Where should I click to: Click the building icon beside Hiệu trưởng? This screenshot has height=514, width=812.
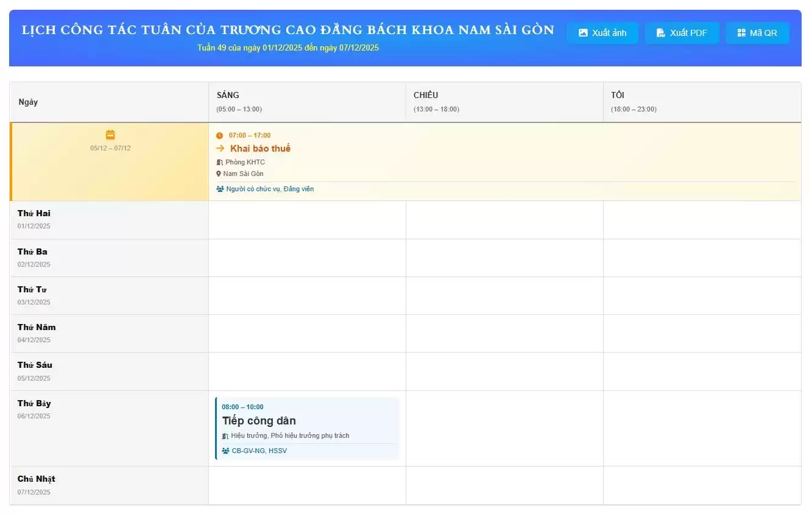(x=225, y=436)
